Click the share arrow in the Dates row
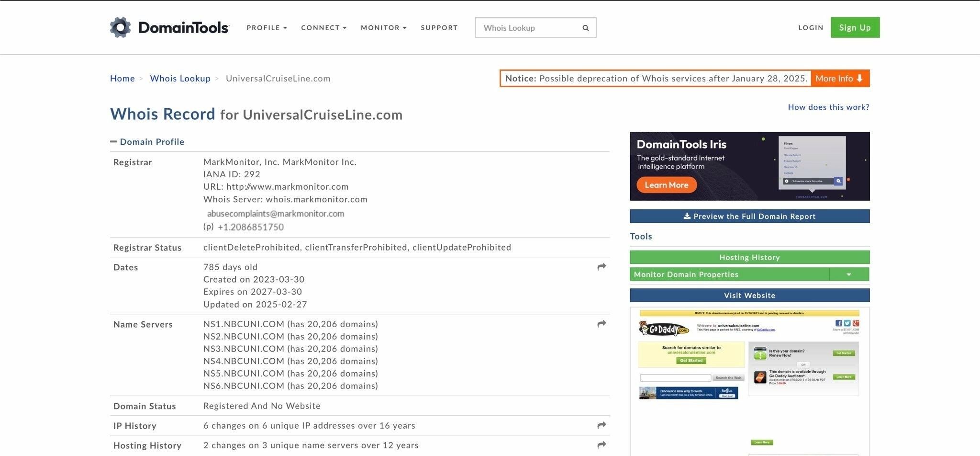 [x=601, y=267]
